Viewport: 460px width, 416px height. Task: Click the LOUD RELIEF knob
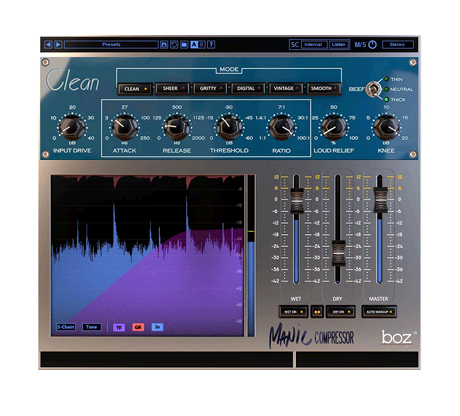pos(334,127)
